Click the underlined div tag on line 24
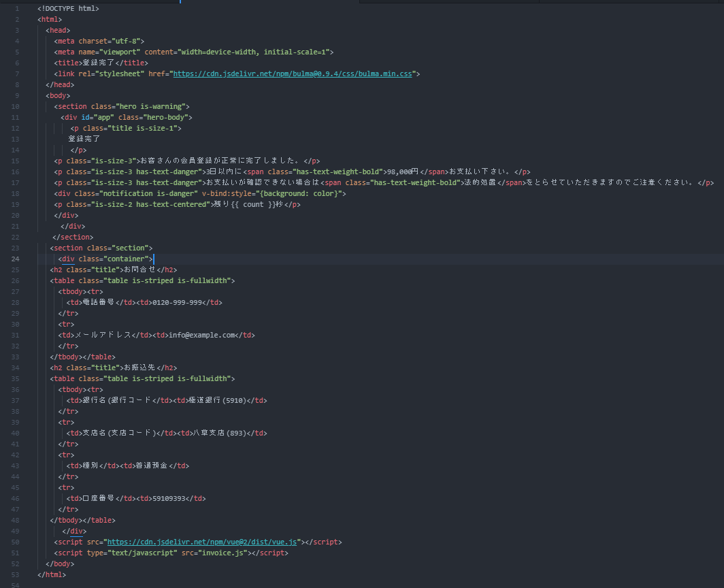724x588 pixels. coord(68,259)
